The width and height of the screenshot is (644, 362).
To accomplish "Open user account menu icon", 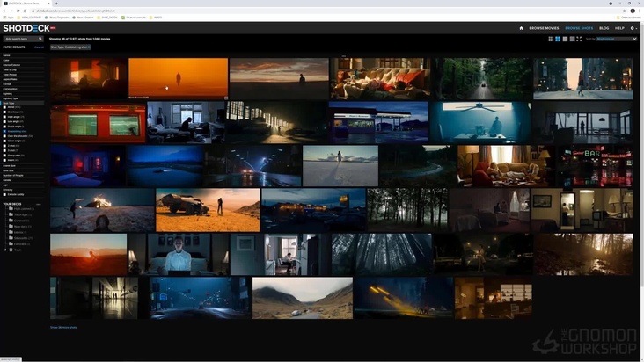I will 633,28.
